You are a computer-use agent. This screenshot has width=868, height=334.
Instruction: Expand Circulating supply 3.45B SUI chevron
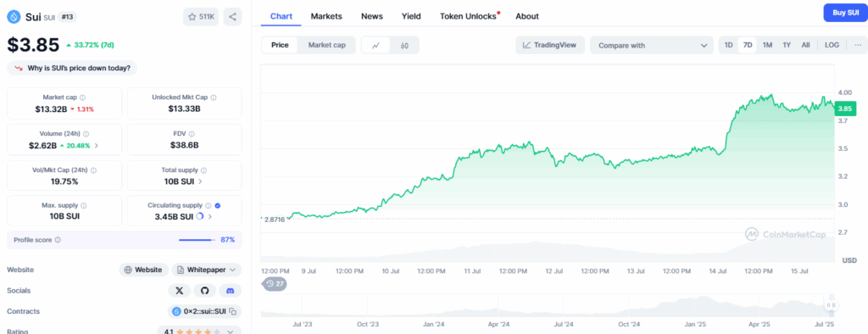(209, 216)
